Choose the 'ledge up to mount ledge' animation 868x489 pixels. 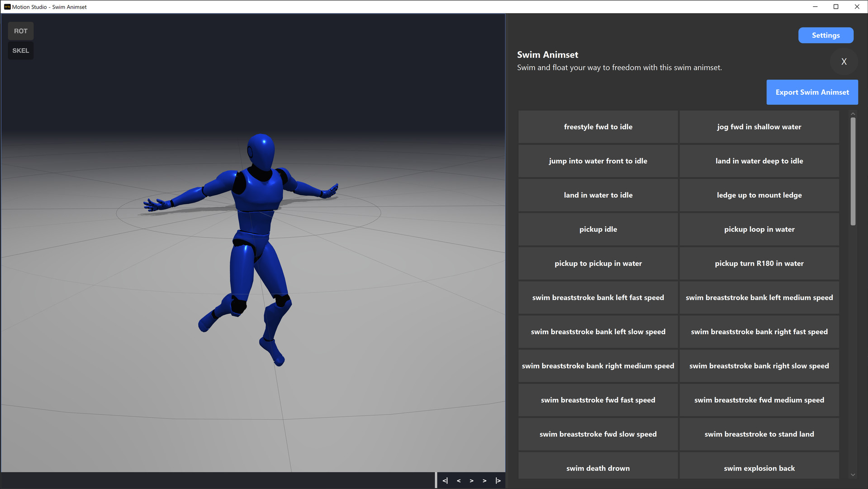[x=759, y=195]
